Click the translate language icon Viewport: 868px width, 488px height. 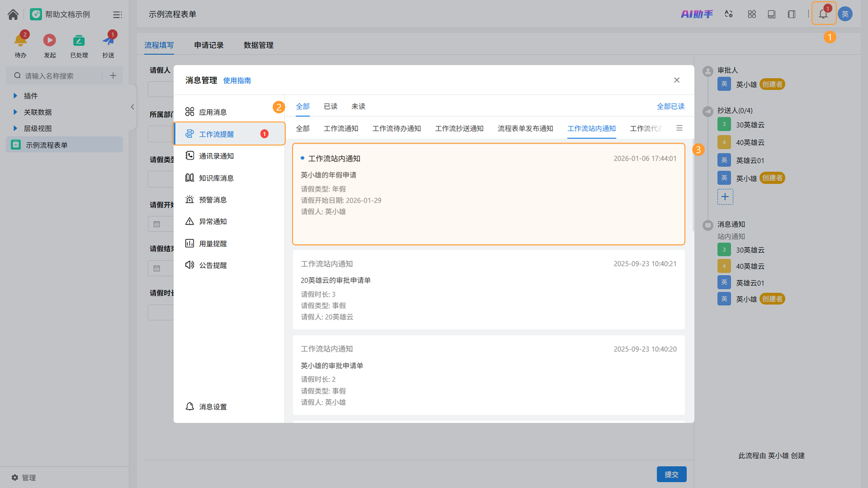[x=729, y=14]
